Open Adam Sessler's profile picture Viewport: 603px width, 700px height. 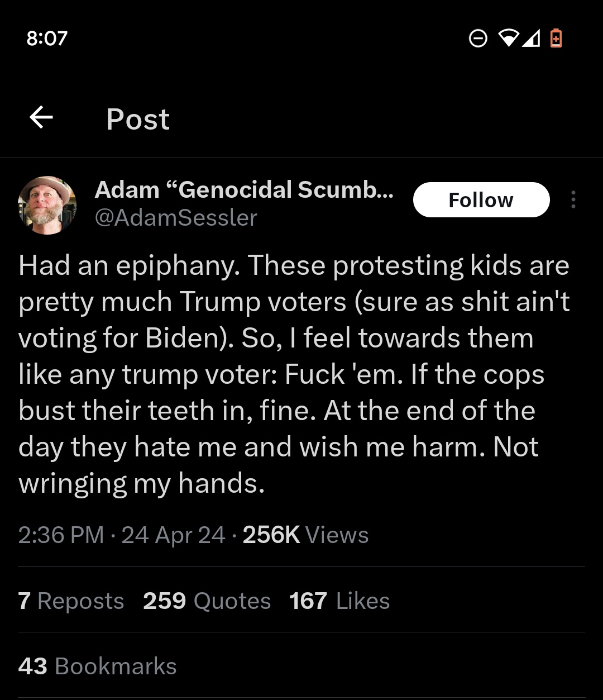click(x=47, y=205)
